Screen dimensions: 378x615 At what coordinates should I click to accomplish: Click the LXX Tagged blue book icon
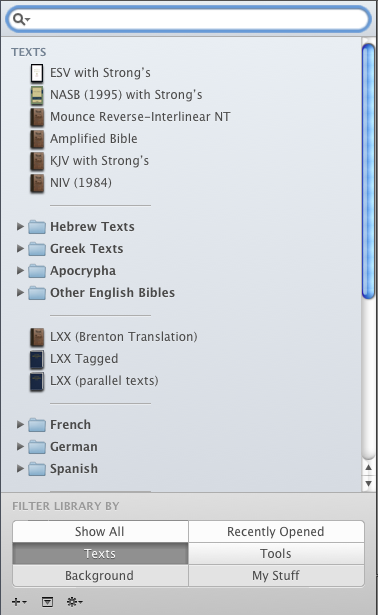pos(37,359)
